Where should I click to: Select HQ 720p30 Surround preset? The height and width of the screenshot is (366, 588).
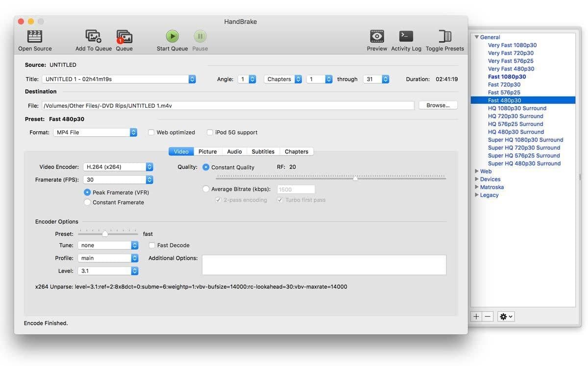(515, 116)
